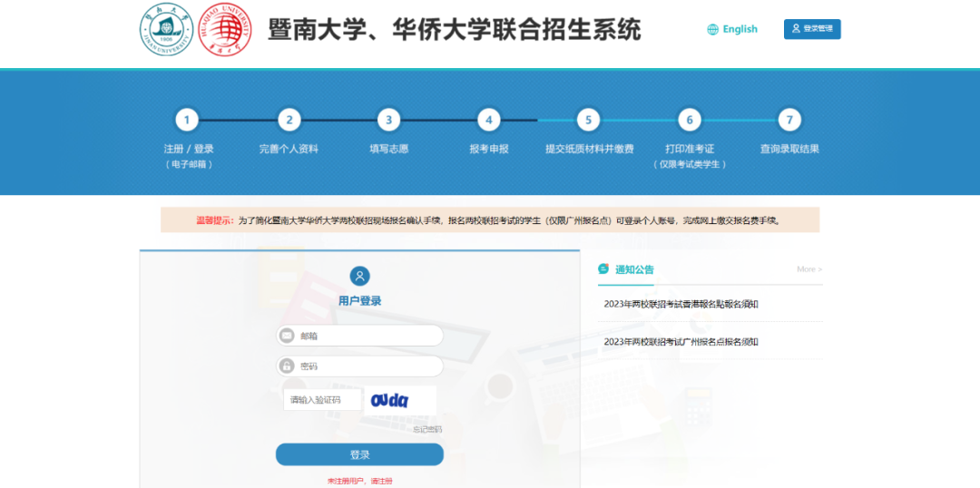
Task: Open the 2023 香港報名點 notice
Action: coord(681,304)
